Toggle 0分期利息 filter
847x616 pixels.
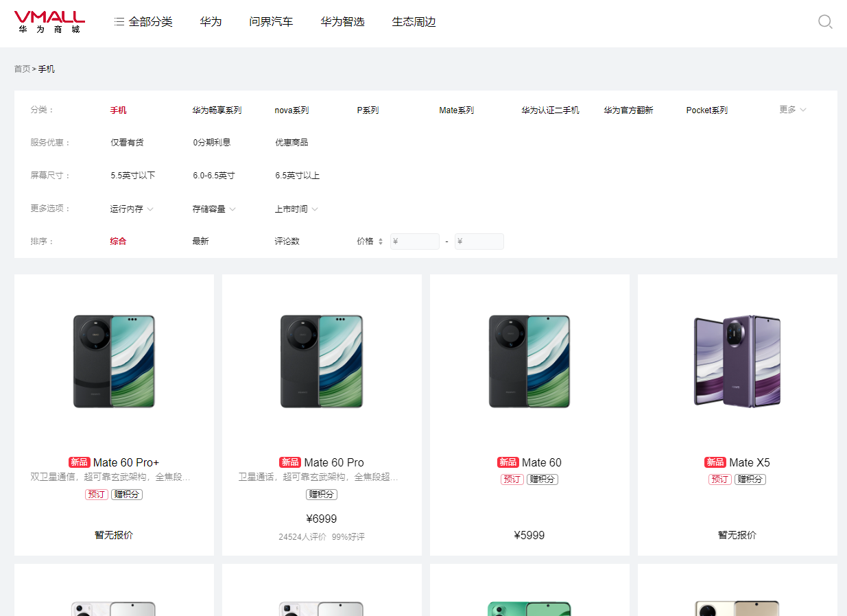pyautogui.click(x=211, y=143)
